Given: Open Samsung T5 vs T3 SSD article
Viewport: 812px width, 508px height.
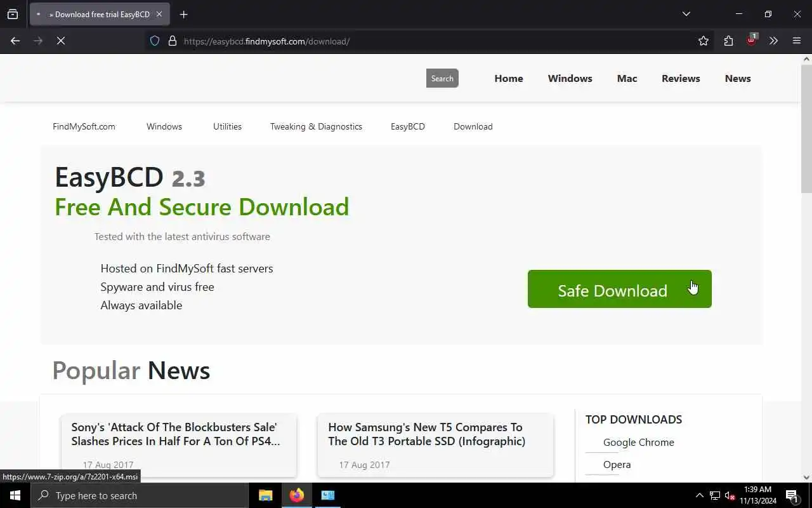Looking at the screenshot, I should (426, 434).
